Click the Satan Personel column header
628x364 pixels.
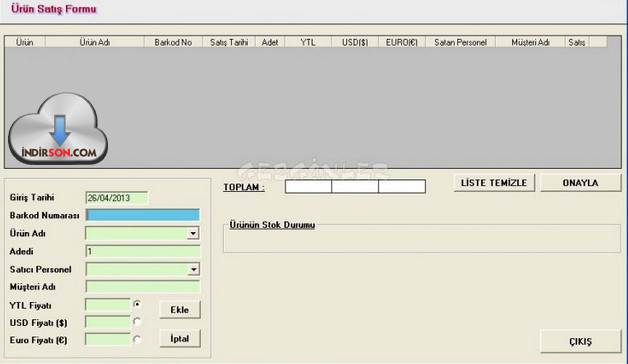(x=460, y=42)
